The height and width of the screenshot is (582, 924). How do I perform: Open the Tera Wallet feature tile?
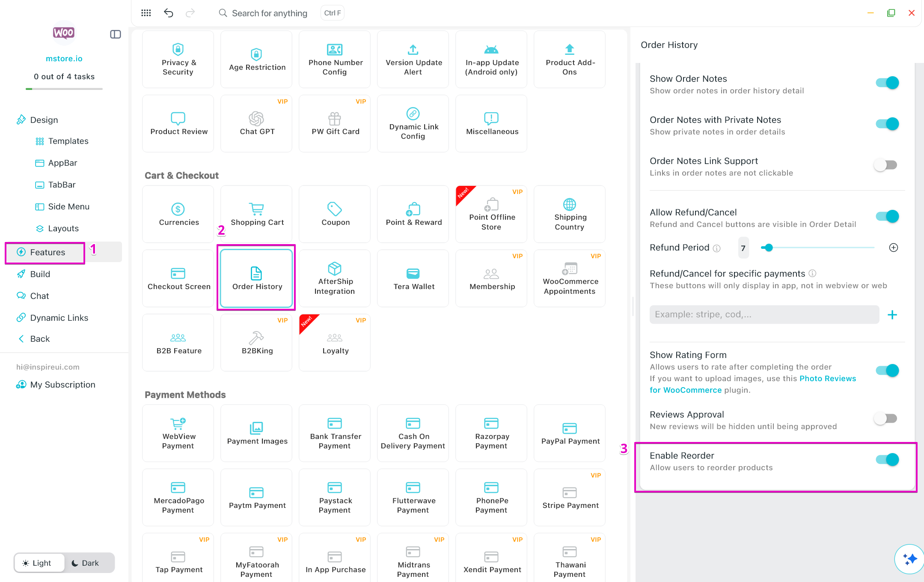[x=413, y=278]
